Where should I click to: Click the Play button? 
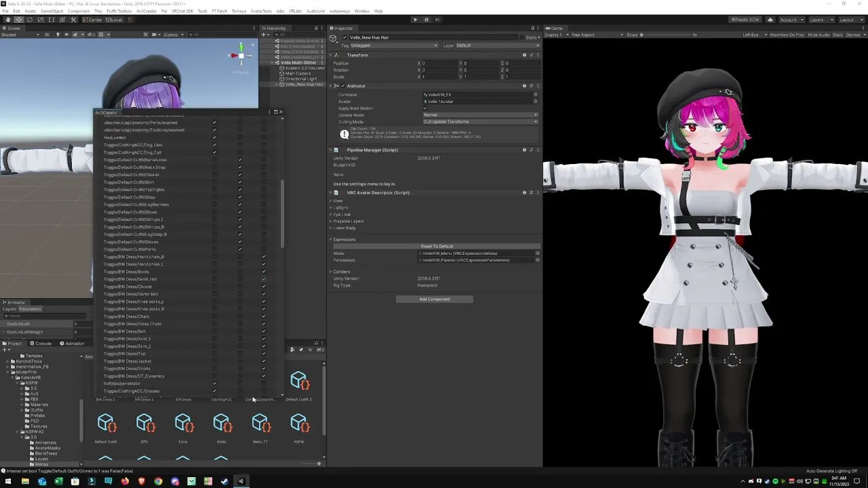click(x=415, y=20)
